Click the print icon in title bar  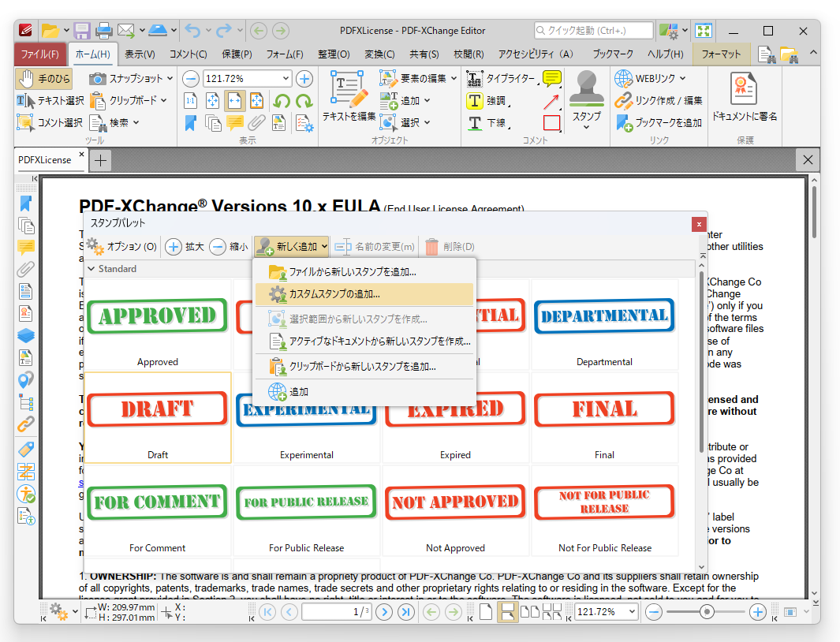click(103, 31)
